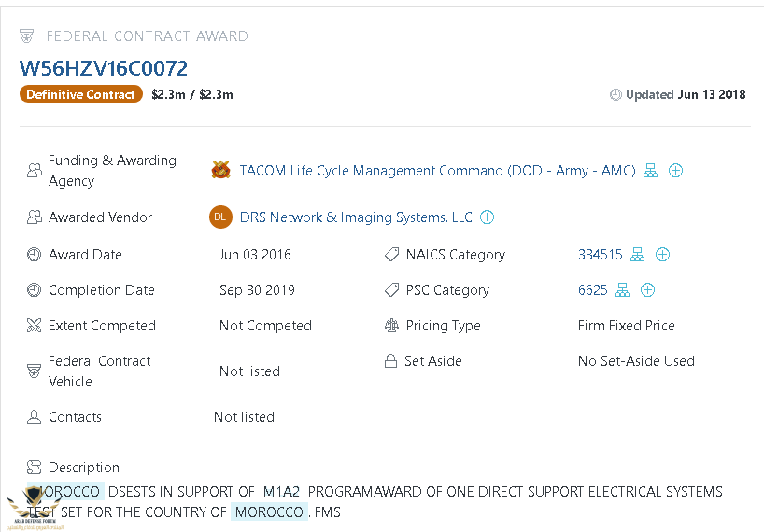Click the Federal Contract Award header icon
Screen dimensions: 764x532
pos(27,35)
